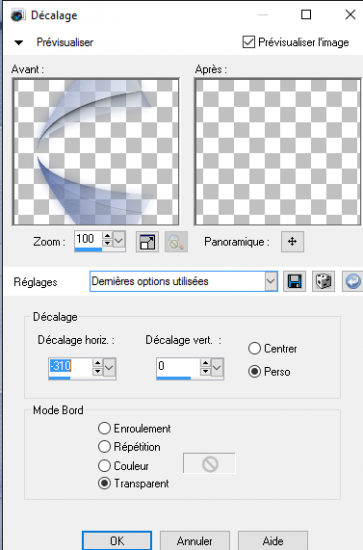Open the Zoom slider dropdown arrow

coord(119,240)
